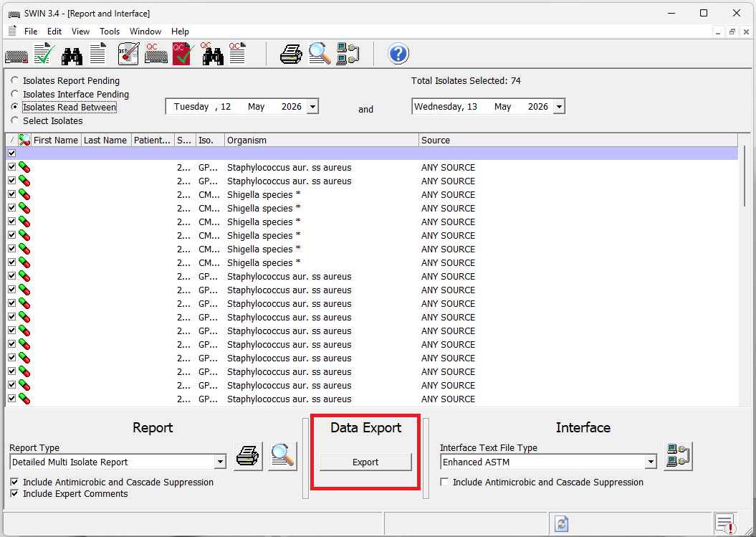The width and height of the screenshot is (756, 537).
Task: Sort by the Last Name column header
Action: click(x=105, y=140)
